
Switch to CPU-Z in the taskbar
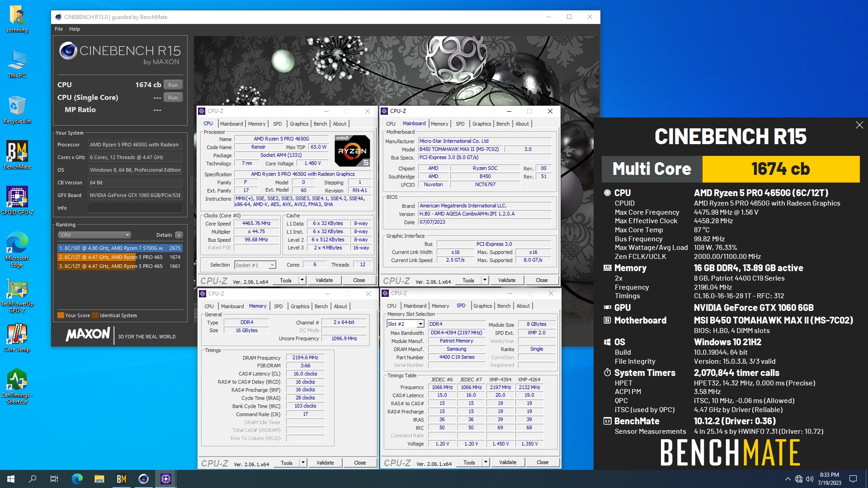coord(166,479)
